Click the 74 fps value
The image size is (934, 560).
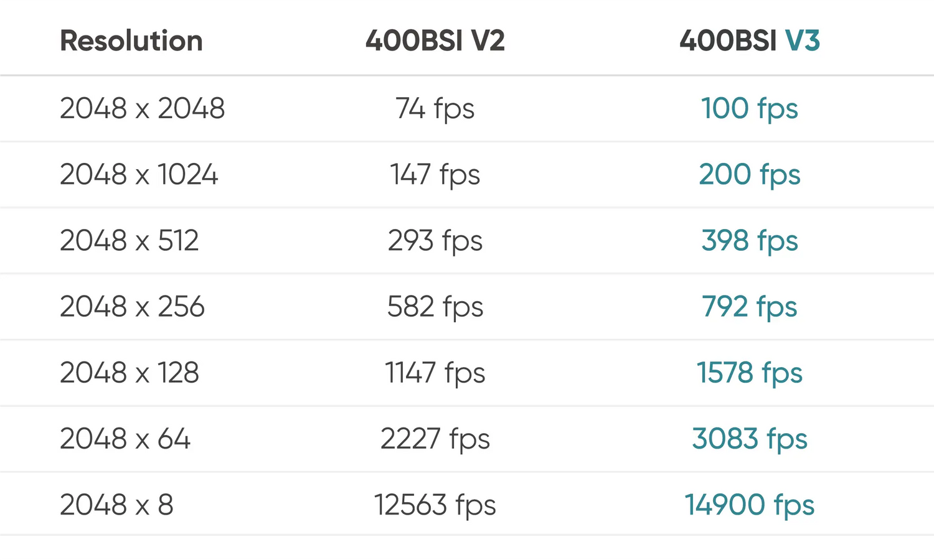click(x=435, y=108)
